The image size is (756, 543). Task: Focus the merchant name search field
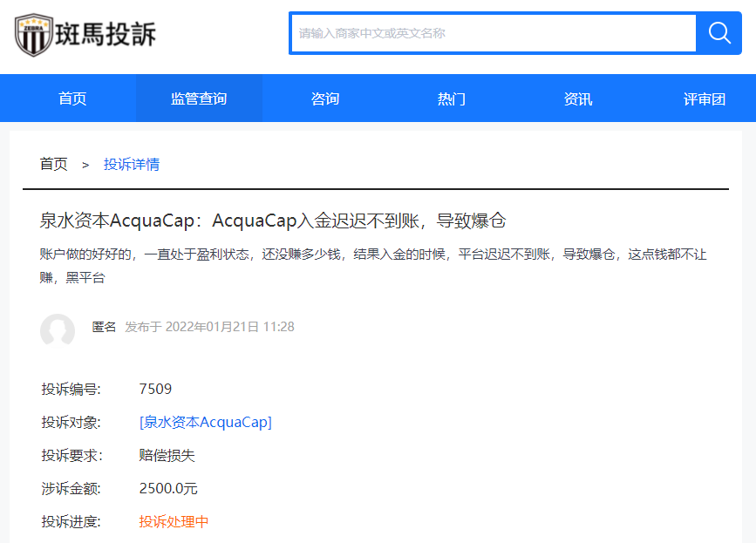(494, 33)
